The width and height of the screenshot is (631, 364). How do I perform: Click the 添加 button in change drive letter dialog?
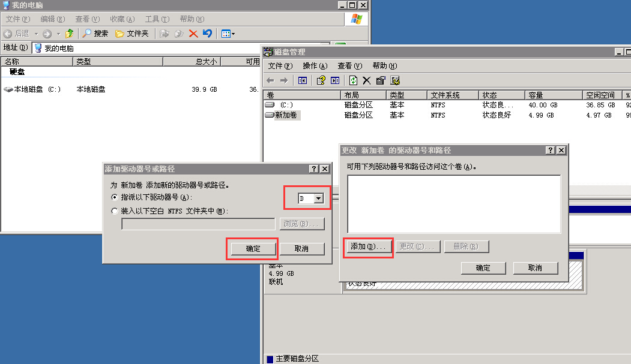(x=368, y=246)
